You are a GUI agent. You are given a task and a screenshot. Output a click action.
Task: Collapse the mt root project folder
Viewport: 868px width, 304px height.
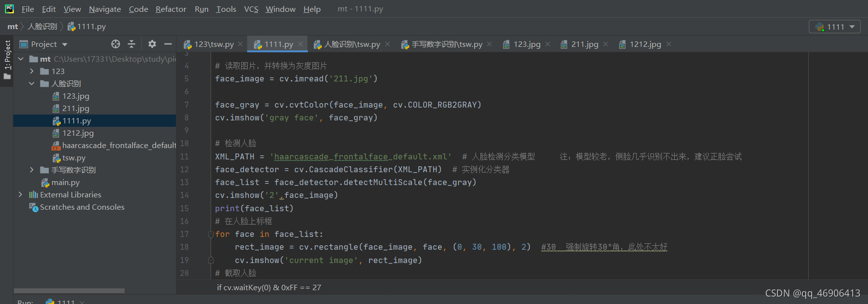(21, 59)
